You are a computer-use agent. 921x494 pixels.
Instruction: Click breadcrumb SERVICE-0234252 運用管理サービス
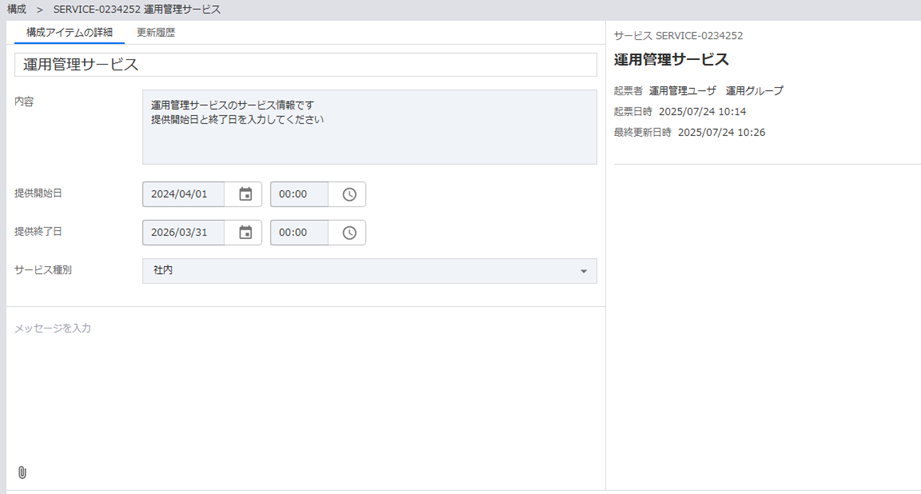[137, 9]
